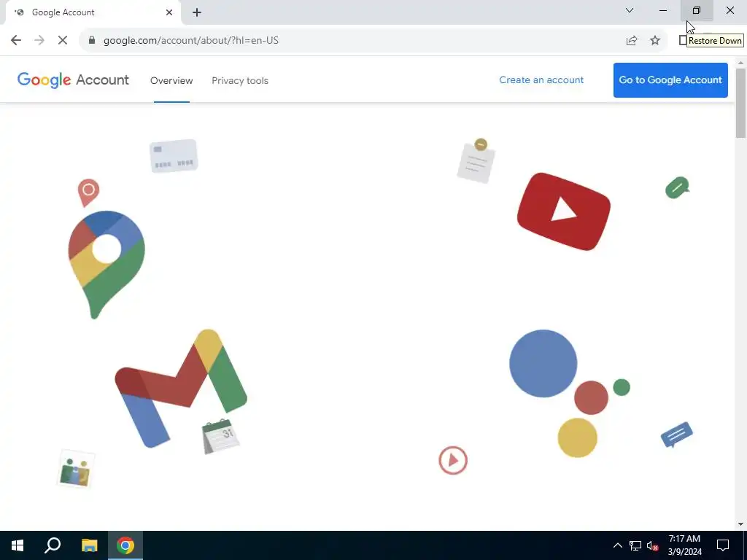
Task: Bookmark this tab with star icon
Action: click(x=655, y=41)
